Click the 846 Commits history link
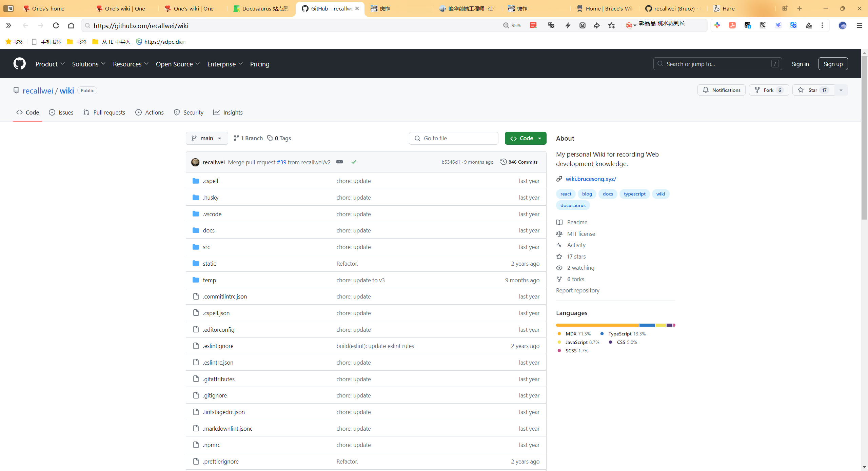Image resolution: width=868 pixels, height=471 pixels. click(x=519, y=162)
